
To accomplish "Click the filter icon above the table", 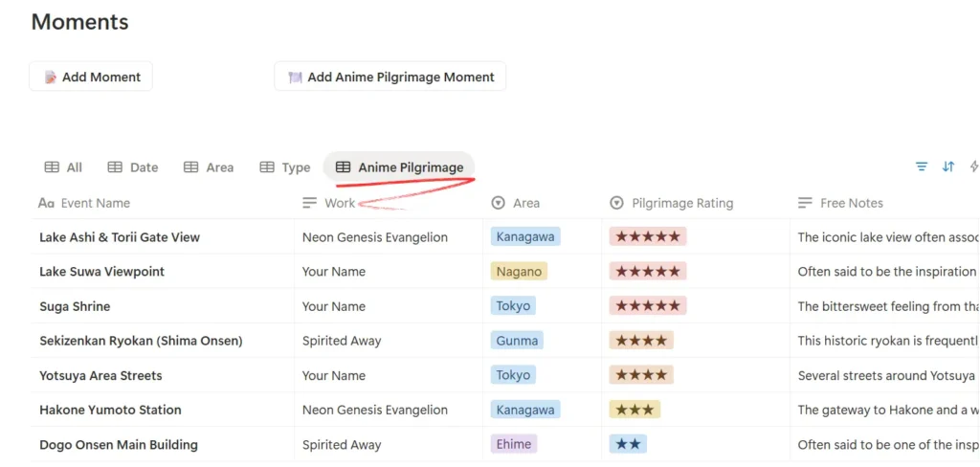I will click(922, 167).
